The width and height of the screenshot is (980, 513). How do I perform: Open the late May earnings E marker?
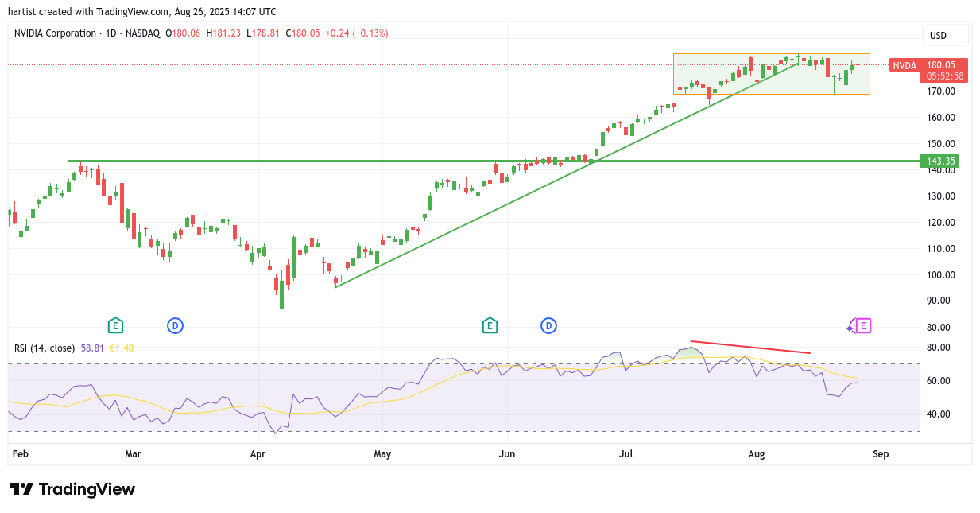[490, 325]
